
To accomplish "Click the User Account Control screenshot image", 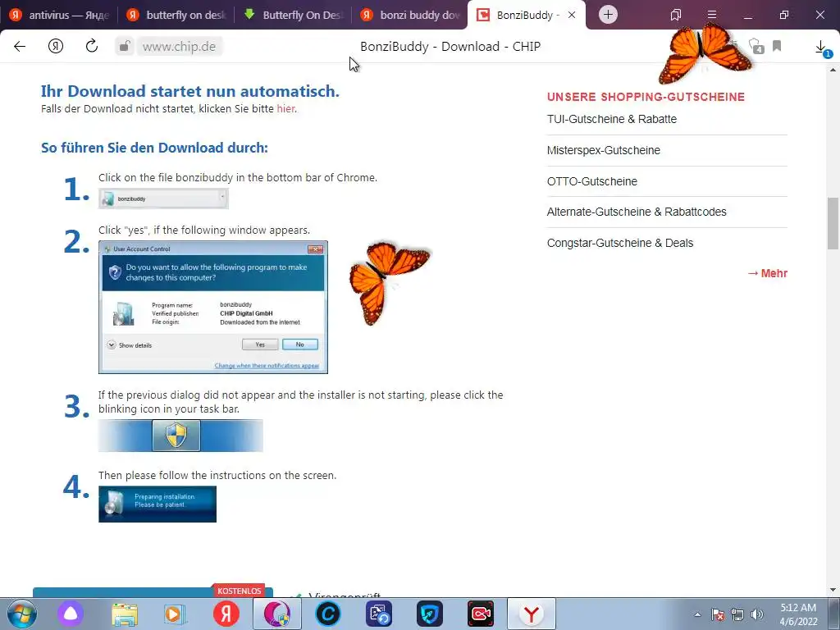I will [213, 307].
